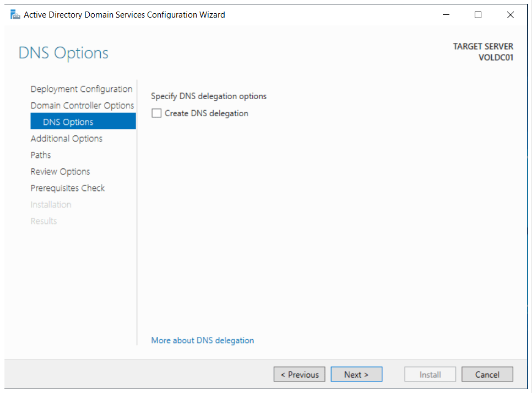This screenshot has width=532, height=393.
Task: Click the grayed-out Installation step
Action: click(51, 205)
